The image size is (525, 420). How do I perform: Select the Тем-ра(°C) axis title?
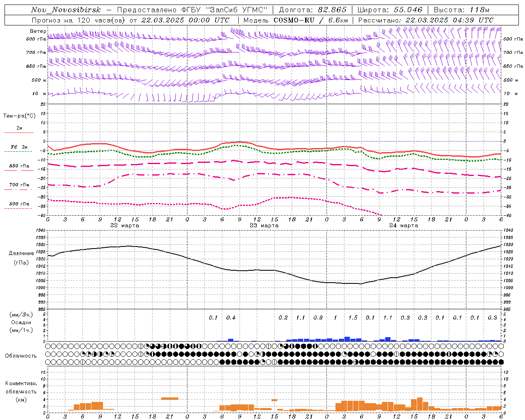click(19, 116)
